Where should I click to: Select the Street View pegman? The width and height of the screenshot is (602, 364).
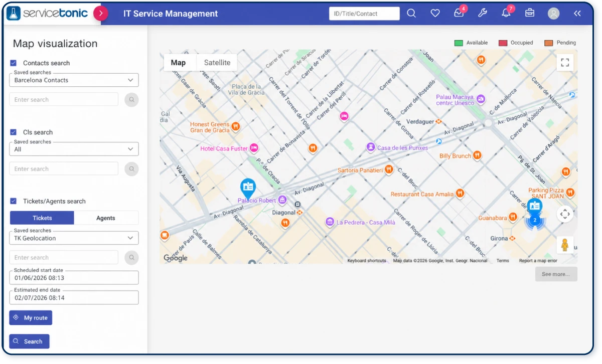click(x=565, y=245)
